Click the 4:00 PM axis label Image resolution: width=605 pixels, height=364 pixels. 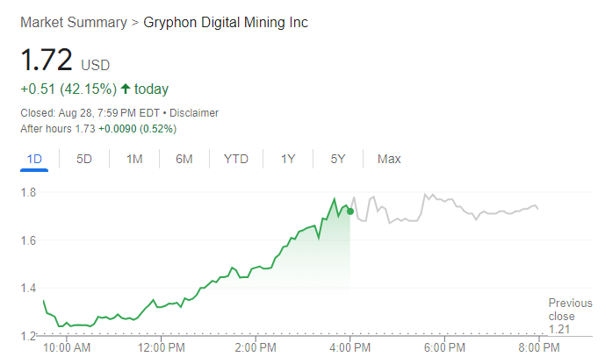(x=349, y=348)
